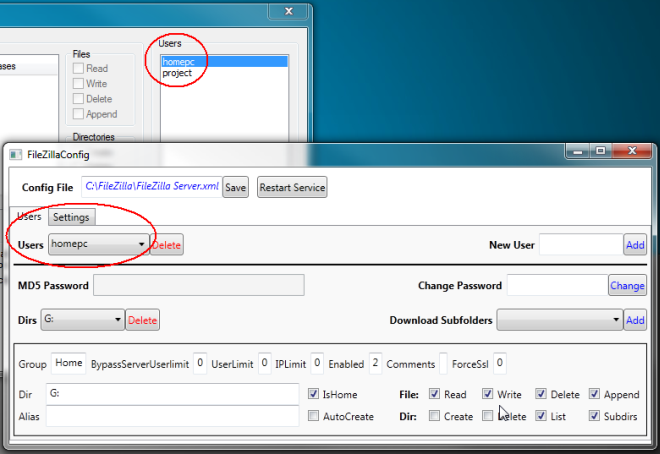Viewport: 660px width, 454px height.
Task: Maximize the FileZillaConfig window
Action: coord(601,151)
